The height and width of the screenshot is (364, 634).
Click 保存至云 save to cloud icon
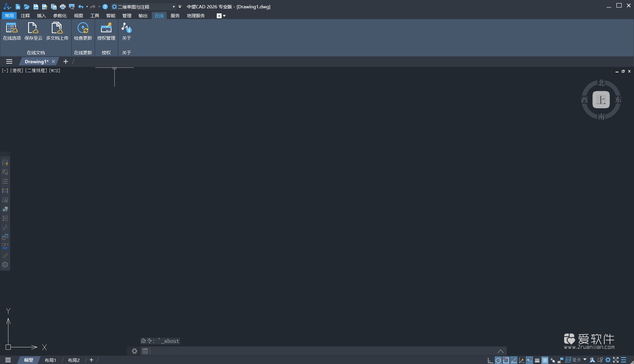click(33, 31)
